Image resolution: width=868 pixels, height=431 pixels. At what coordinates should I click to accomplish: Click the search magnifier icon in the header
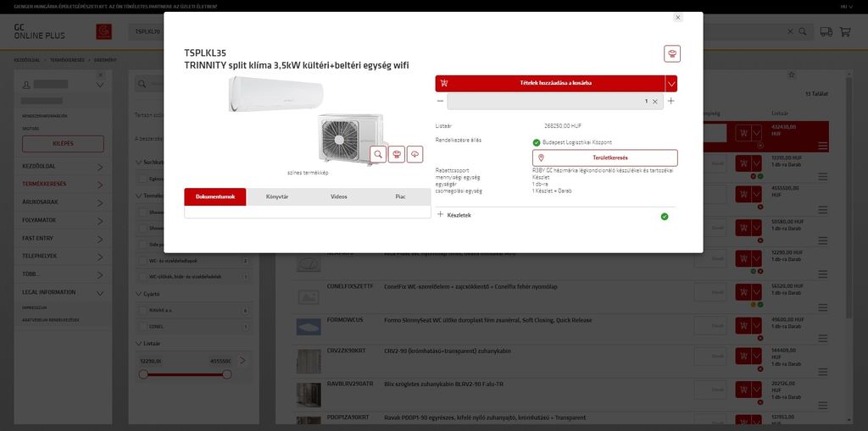tap(803, 31)
